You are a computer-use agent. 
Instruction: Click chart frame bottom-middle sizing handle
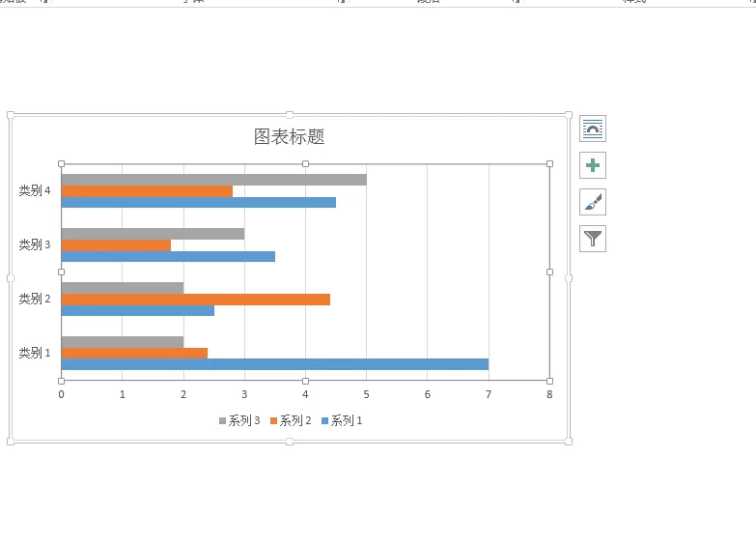coord(290,442)
